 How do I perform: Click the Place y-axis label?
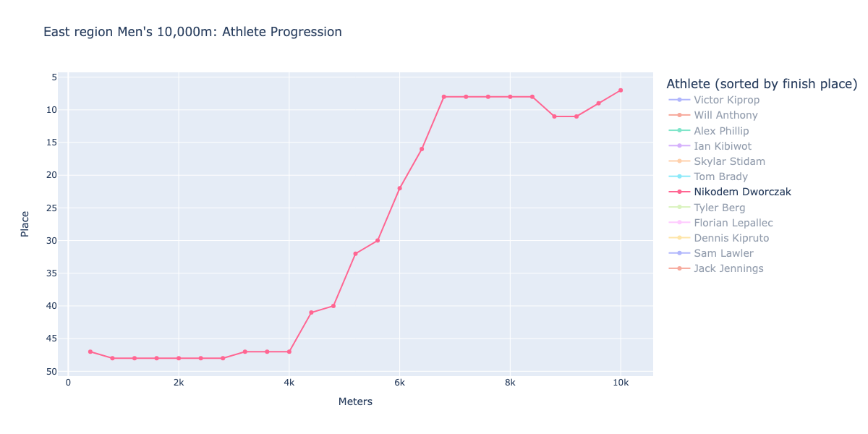(x=25, y=224)
